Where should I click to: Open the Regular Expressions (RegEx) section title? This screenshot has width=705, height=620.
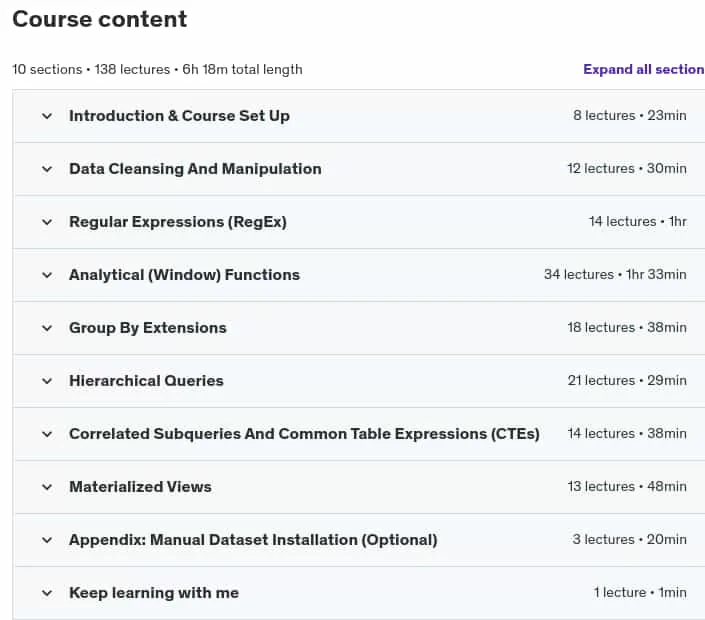pos(178,222)
